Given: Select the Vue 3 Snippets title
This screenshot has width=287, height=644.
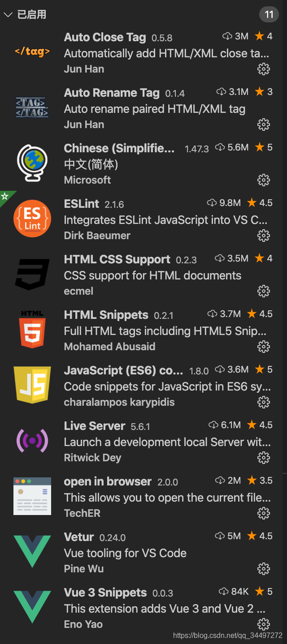Looking at the screenshot, I should coord(105,592).
